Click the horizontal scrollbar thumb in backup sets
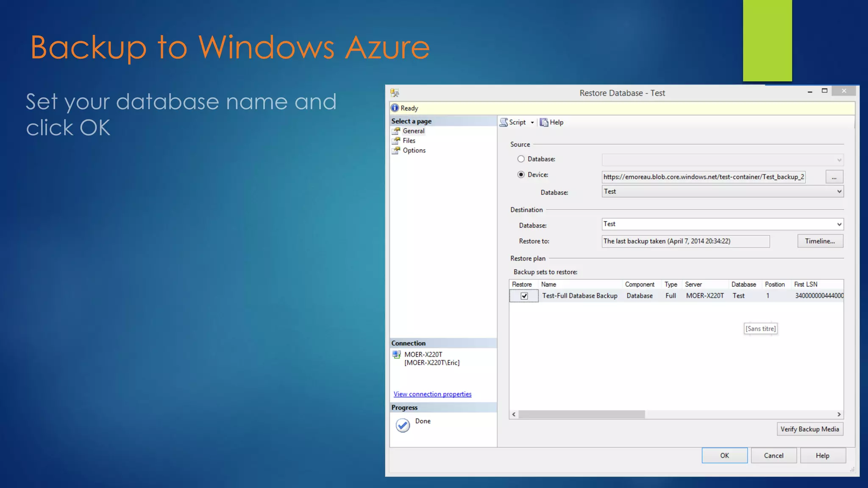Viewport: 868px width, 488px height. pyautogui.click(x=581, y=414)
